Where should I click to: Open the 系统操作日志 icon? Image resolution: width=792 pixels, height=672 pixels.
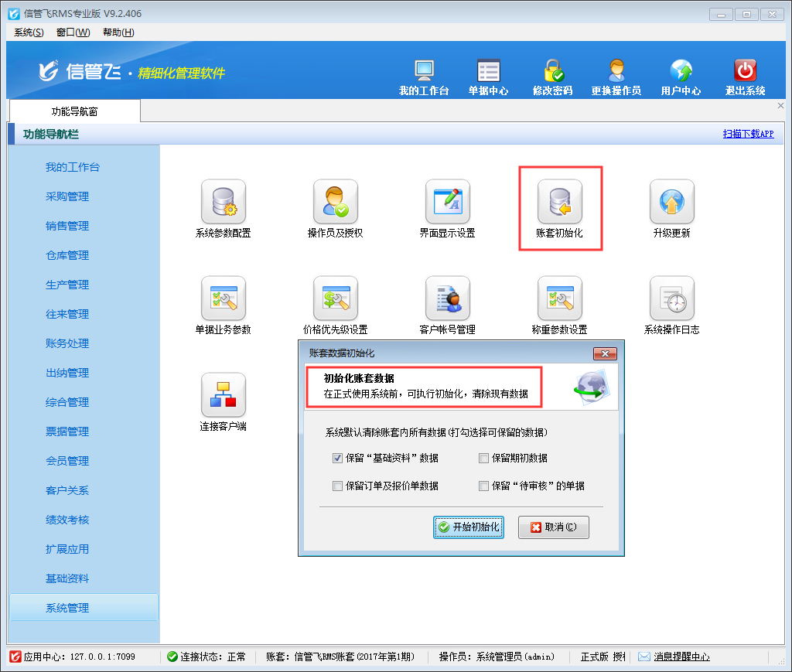coord(671,298)
